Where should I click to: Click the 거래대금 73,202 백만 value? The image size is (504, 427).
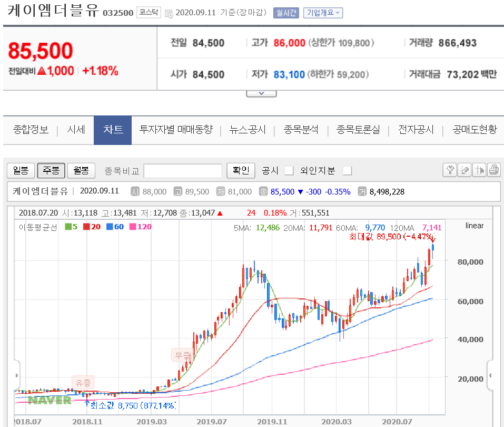tap(471, 75)
